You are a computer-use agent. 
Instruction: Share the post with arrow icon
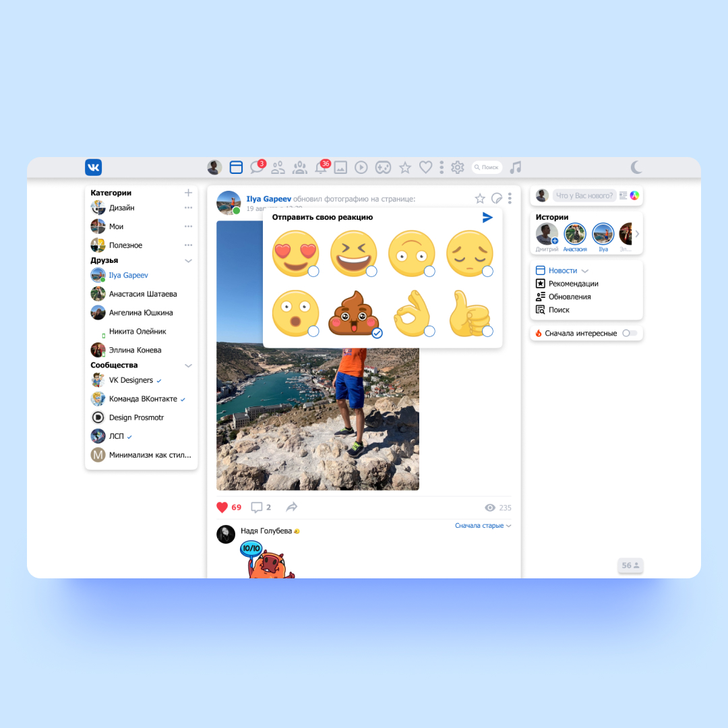click(292, 507)
